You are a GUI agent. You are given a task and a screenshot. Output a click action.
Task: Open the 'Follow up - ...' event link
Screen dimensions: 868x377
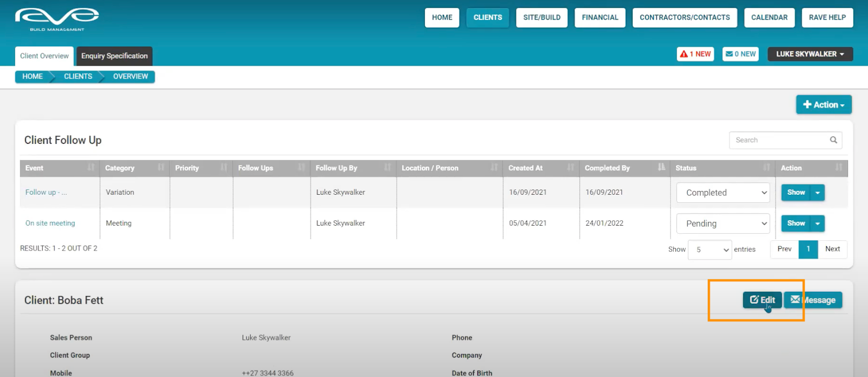(x=46, y=193)
